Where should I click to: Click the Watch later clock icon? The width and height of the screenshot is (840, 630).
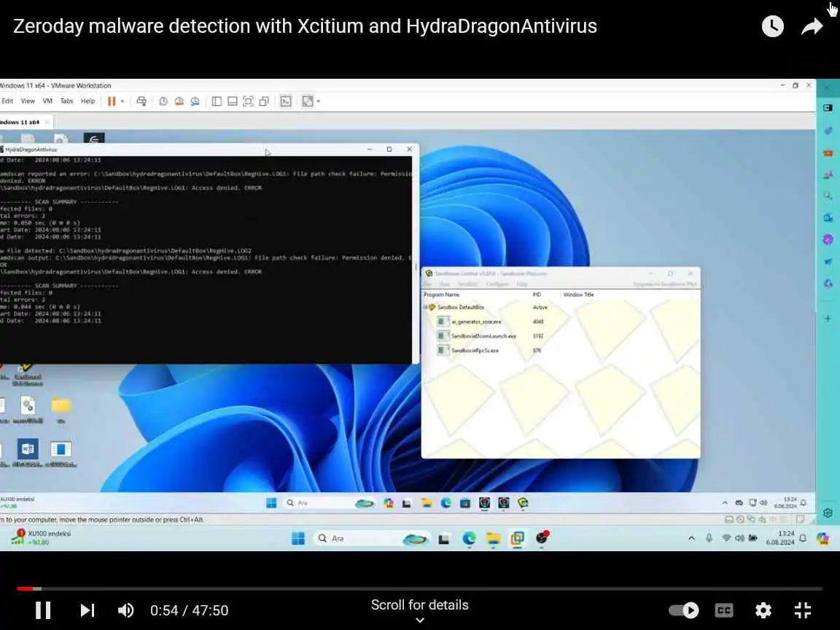click(772, 26)
